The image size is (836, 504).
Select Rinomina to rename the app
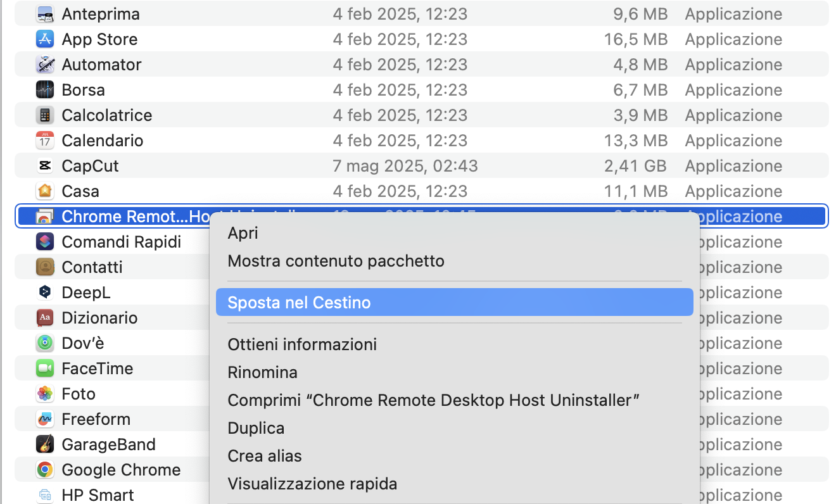pyautogui.click(x=263, y=372)
